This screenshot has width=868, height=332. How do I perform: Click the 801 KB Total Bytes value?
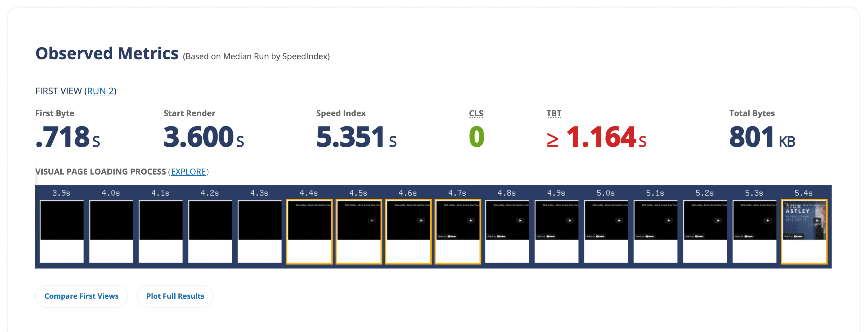(762, 137)
